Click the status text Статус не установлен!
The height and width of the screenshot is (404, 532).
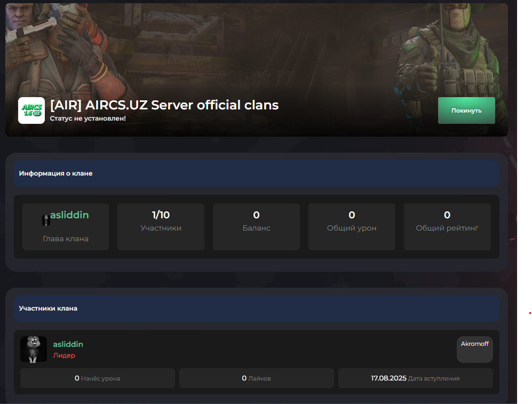point(88,118)
